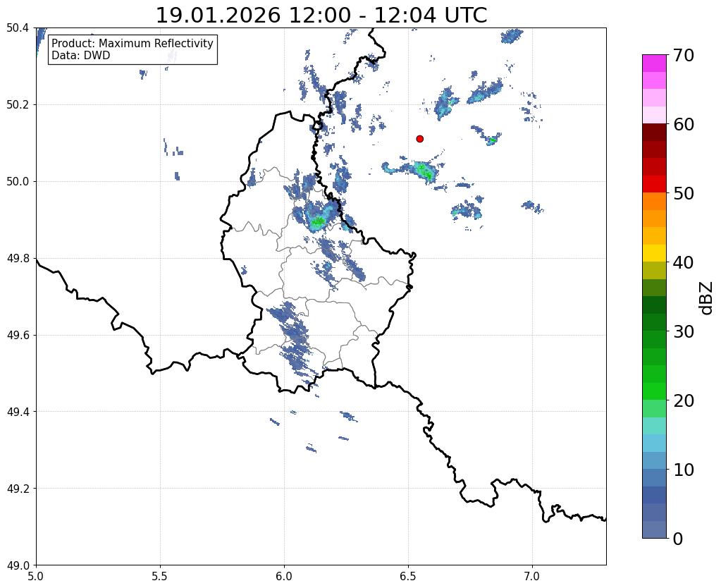Pick the bright green colorbar segment near 20
The image size is (721, 588).
coord(654,391)
